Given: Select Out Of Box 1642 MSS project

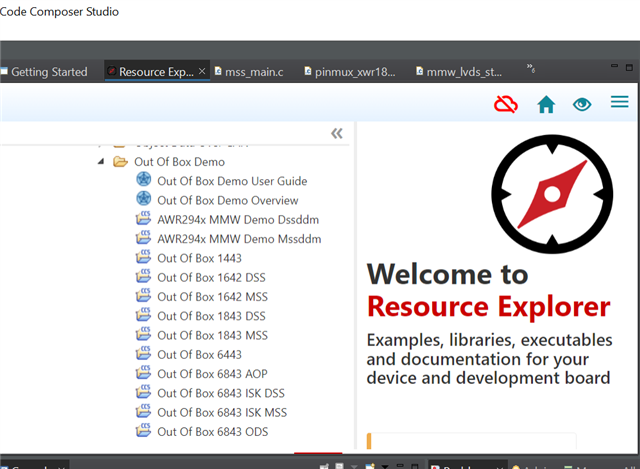Looking at the screenshot, I should click(213, 297).
